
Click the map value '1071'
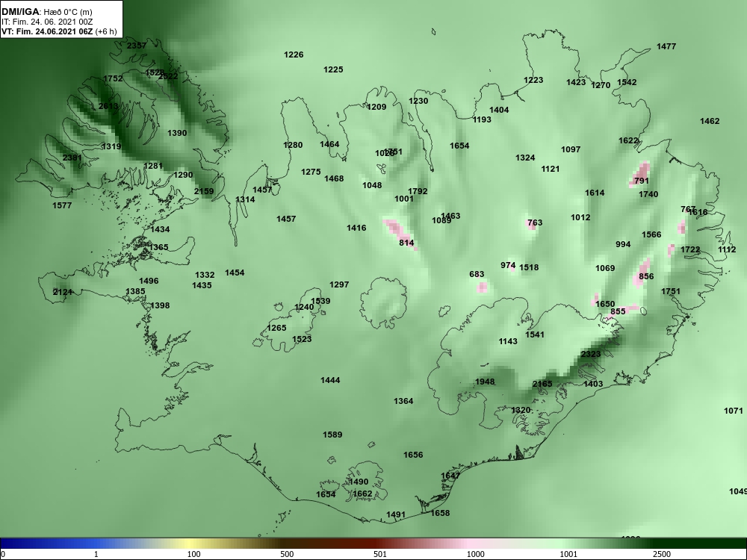(734, 411)
